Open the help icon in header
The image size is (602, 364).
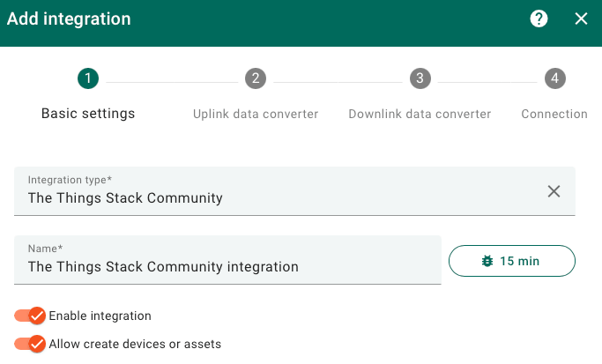click(539, 19)
